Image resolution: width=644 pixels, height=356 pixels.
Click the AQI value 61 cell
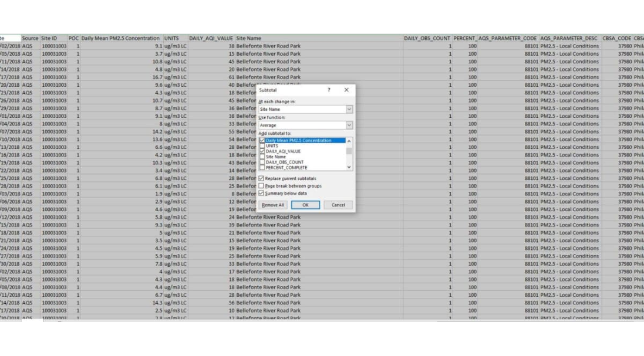click(x=211, y=77)
